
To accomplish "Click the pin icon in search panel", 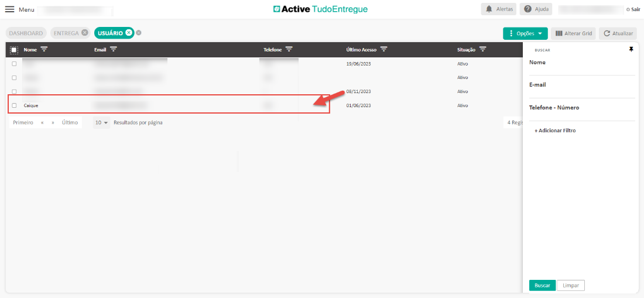I will [631, 50].
